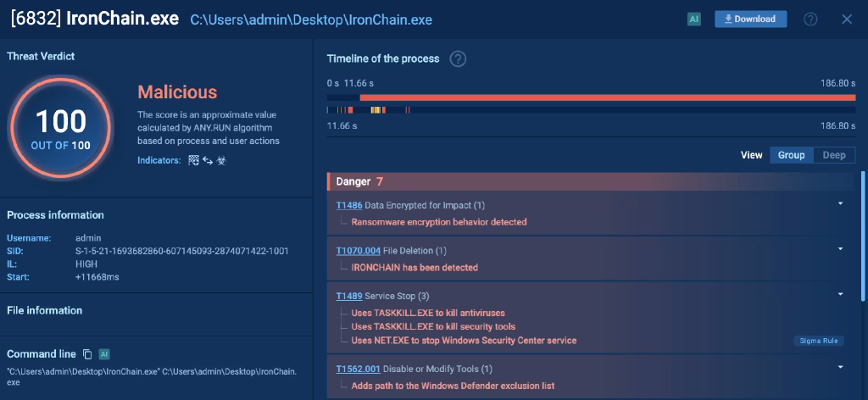Select 'Uses TASKKILL.EXE to kill security tools' row
Image resolution: width=868 pixels, height=400 pixels.
click(x=433, y=326)
